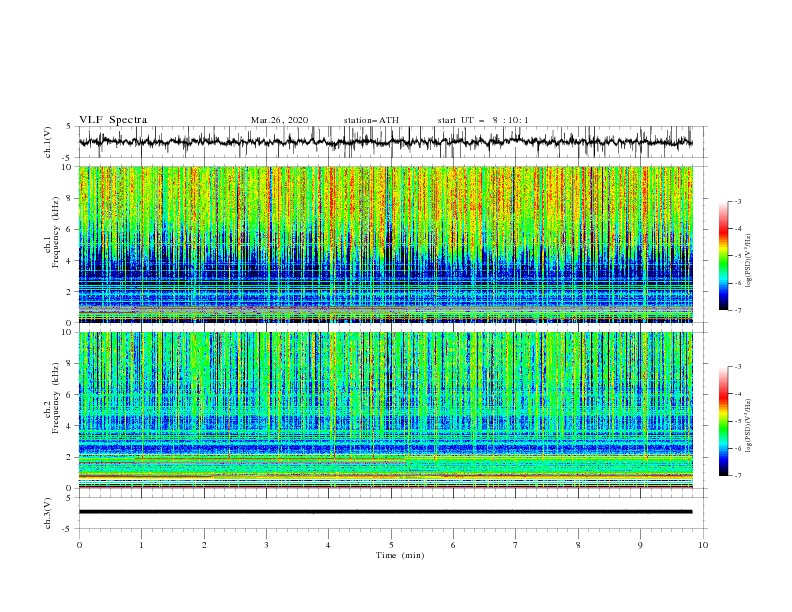792x612 pixels.
Task: Click the lower PSD color bar for ch.2
Action: [x=724, y=421]
